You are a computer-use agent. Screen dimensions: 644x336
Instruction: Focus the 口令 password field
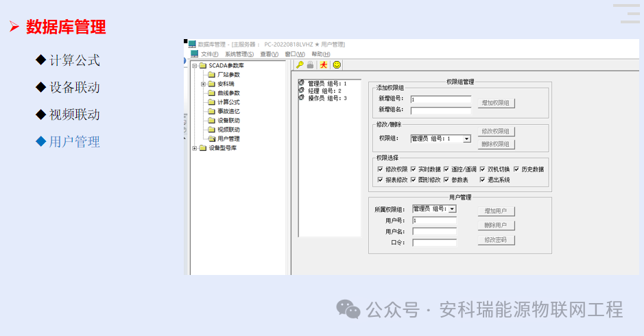coord(435,243)
